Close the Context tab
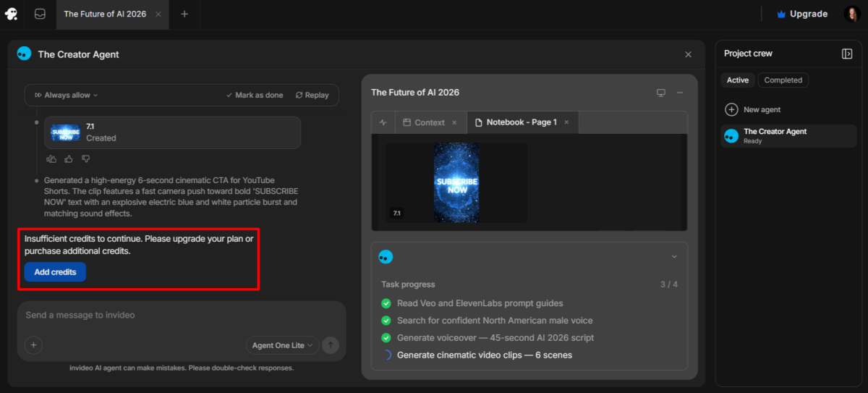The width and height of the screenshot is (868, 393). point(454,122)
